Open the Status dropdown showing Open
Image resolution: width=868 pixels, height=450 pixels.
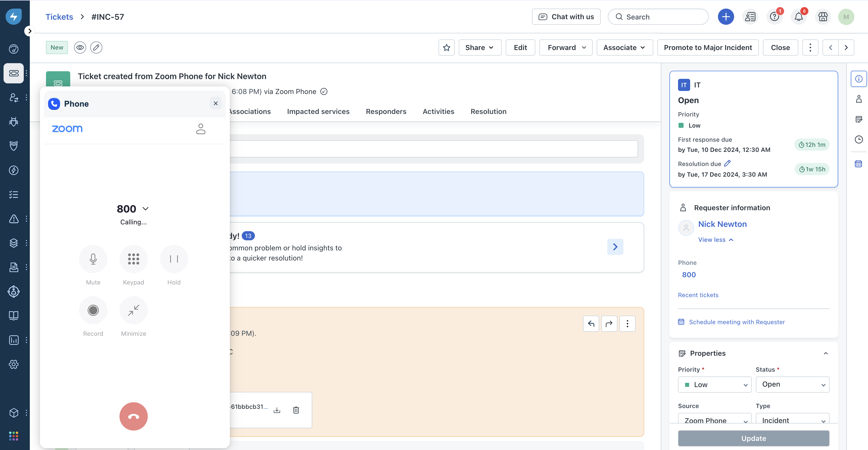click(792, 384)
